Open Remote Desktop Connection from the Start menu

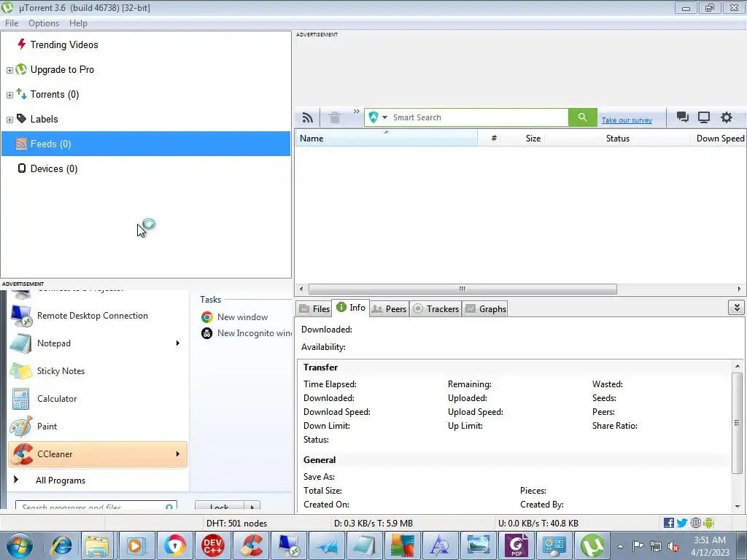98,316
